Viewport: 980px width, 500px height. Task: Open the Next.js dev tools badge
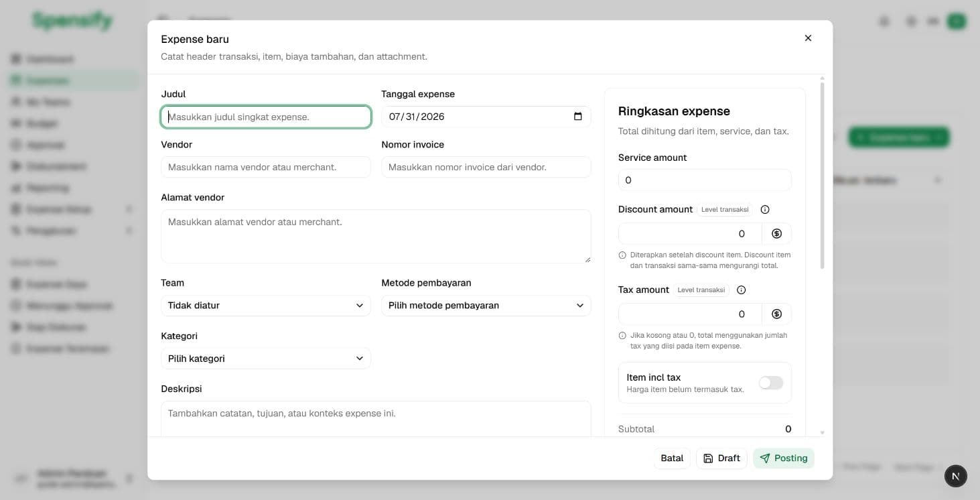pyautogui.click(x=955, y=476)
